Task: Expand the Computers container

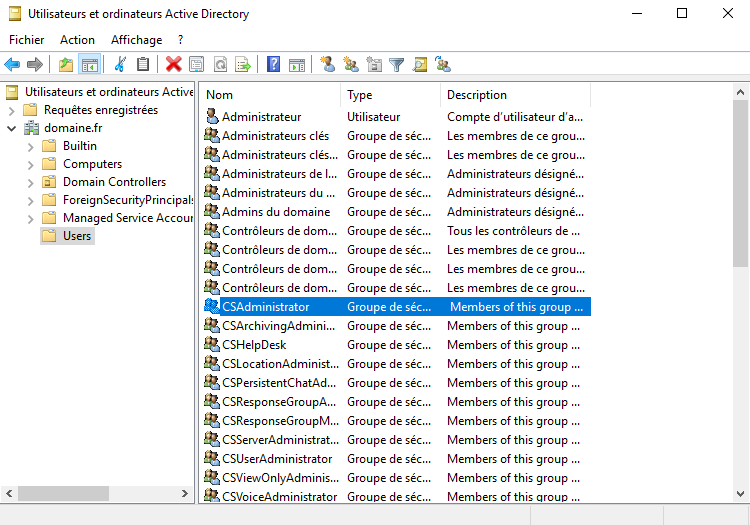Action: pos(30,164)
